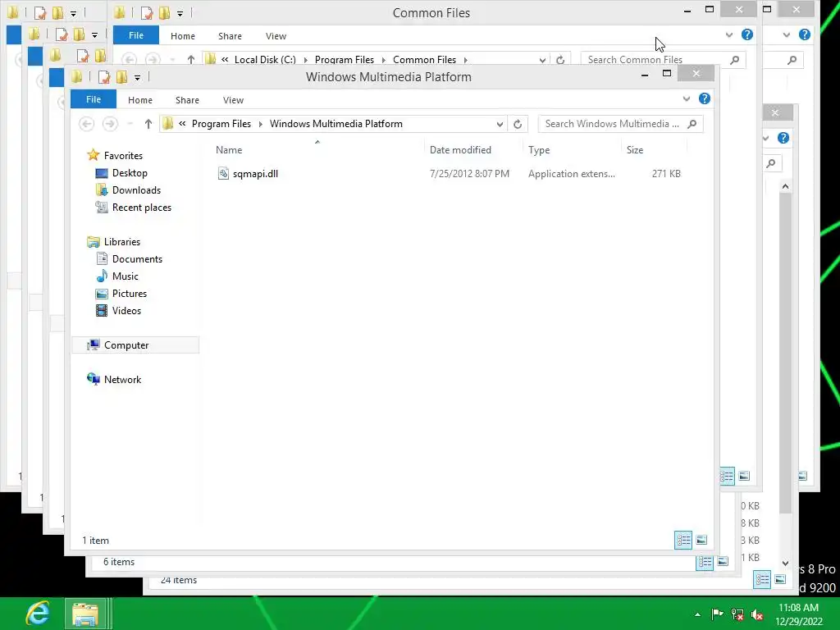Click search magnifier in Common Files window
Screen dimensions: 840x630
click(735, 60)
